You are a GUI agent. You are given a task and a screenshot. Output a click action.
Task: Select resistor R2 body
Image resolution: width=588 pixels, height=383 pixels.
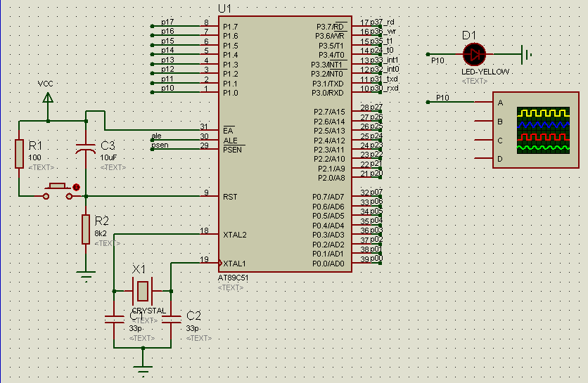(86, 229)
